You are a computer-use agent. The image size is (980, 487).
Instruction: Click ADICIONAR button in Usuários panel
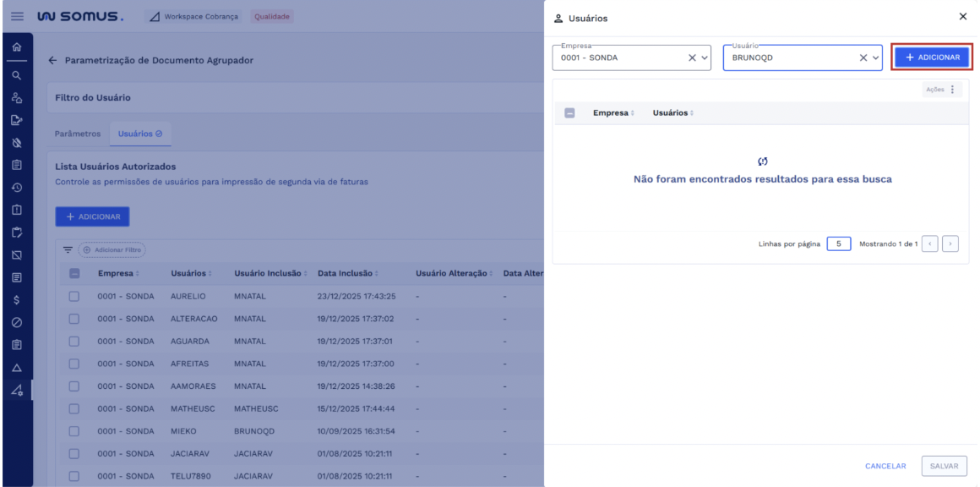point(932,57)
